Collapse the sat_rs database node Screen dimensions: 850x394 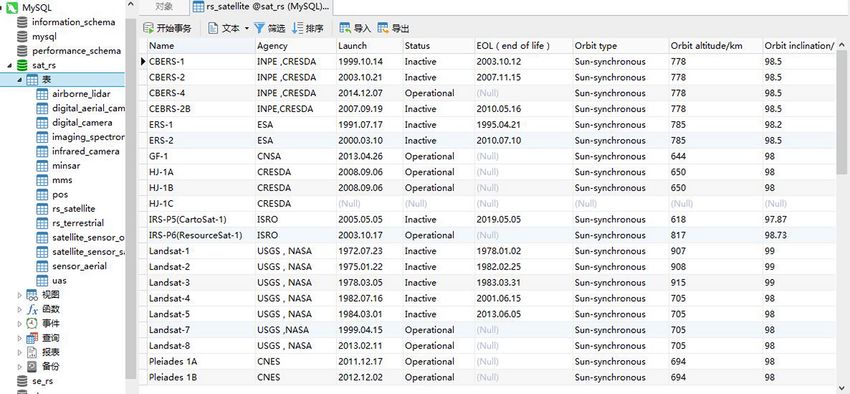[x=10, y=66]
